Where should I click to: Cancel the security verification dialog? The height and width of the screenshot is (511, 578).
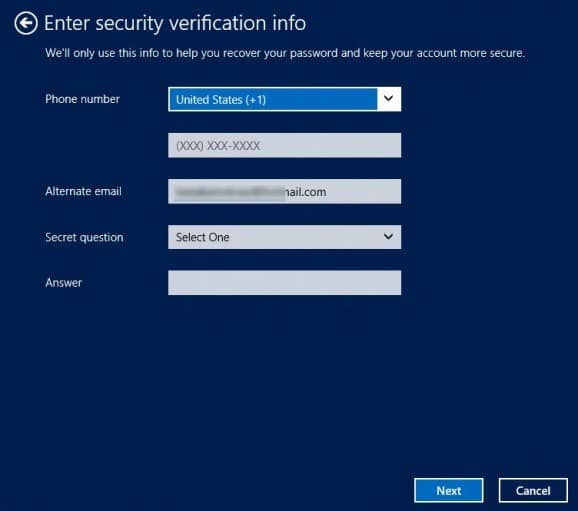pyautogui.click(x=533, y=490)
